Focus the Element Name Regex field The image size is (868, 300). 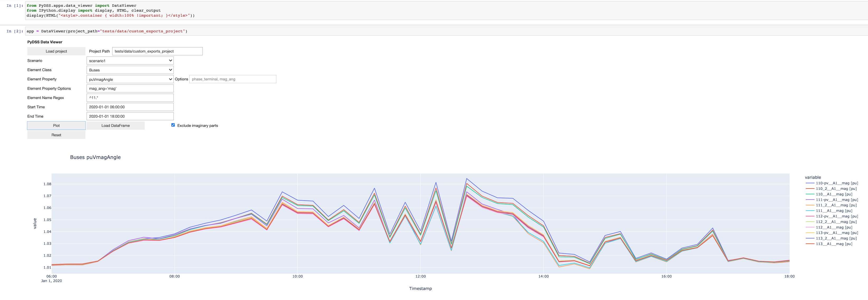[x=130, y=98]
